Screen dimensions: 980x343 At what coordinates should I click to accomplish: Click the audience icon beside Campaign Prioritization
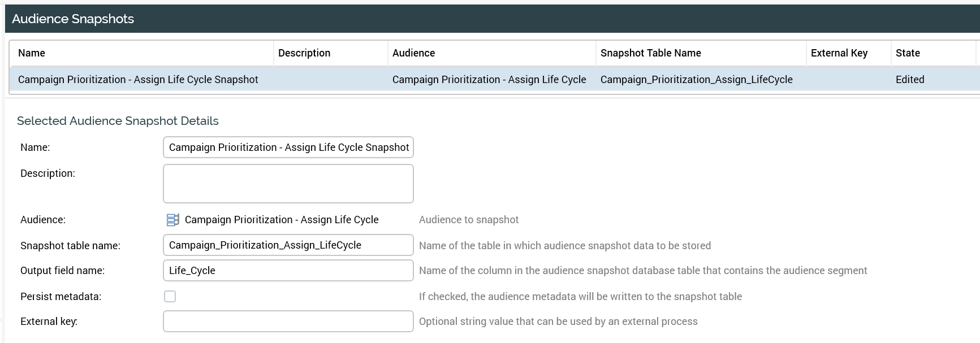pos(172,220)
